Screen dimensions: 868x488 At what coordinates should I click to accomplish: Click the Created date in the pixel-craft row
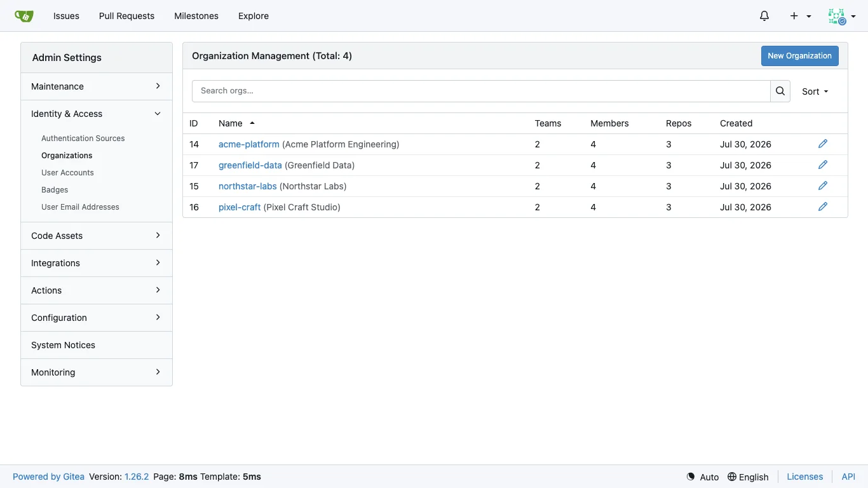(x=745, y=207)
